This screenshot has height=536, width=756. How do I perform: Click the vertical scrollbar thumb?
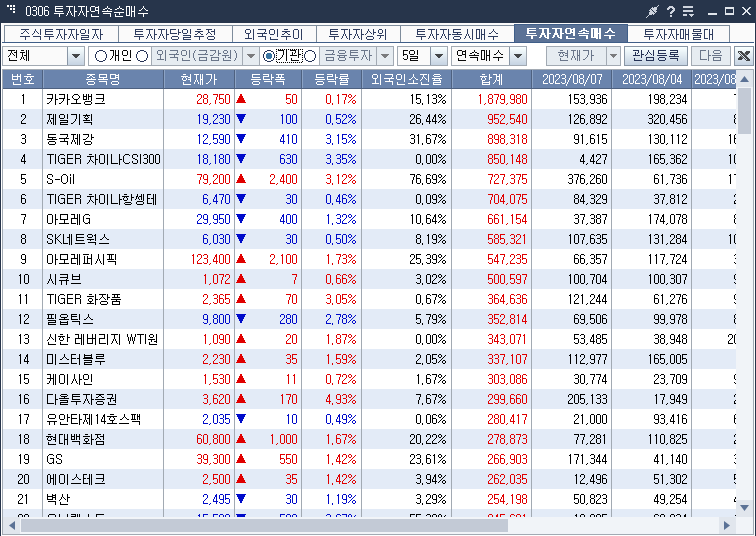pyautogui.click(x=744, y=110)
